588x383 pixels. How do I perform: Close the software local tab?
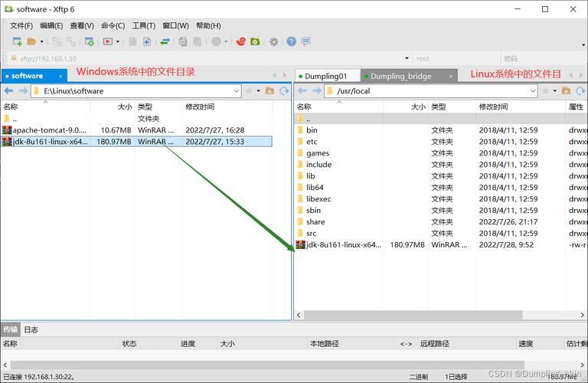click(x=60, y=76)
